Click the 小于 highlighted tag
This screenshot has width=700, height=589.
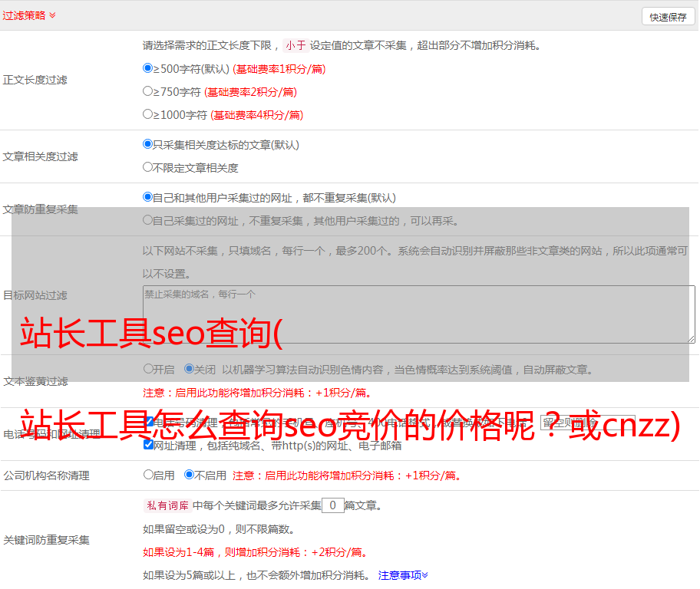tap(296, 45)
